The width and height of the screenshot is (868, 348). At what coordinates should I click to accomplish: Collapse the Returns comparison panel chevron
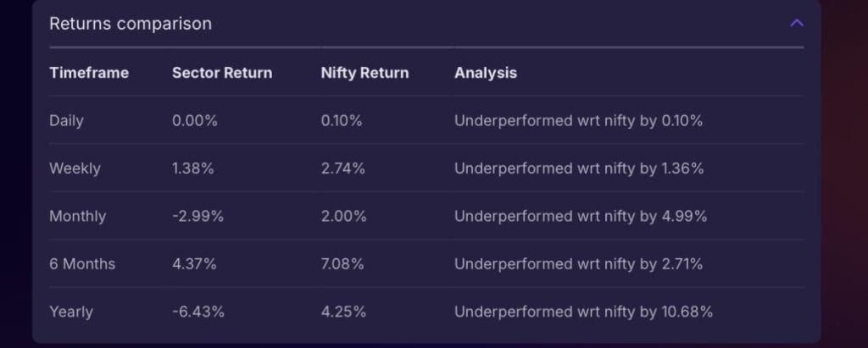(x=796, y=23)
